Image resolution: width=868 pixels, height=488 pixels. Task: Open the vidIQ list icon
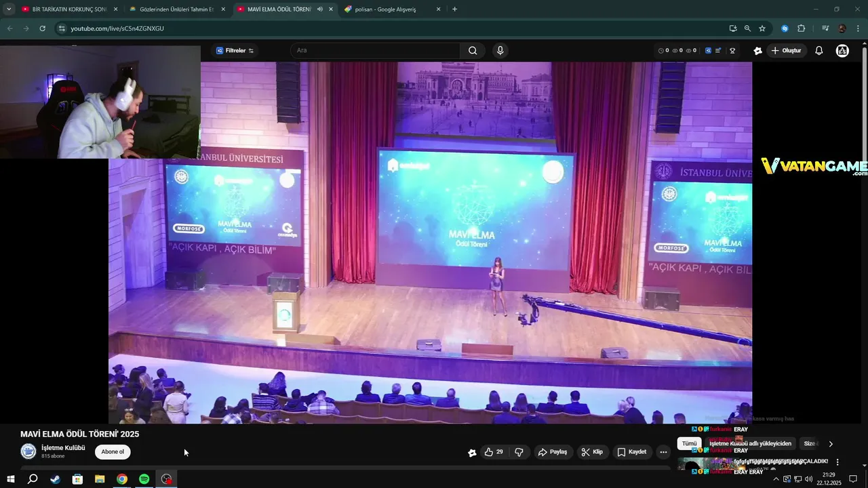pos(718,51)
